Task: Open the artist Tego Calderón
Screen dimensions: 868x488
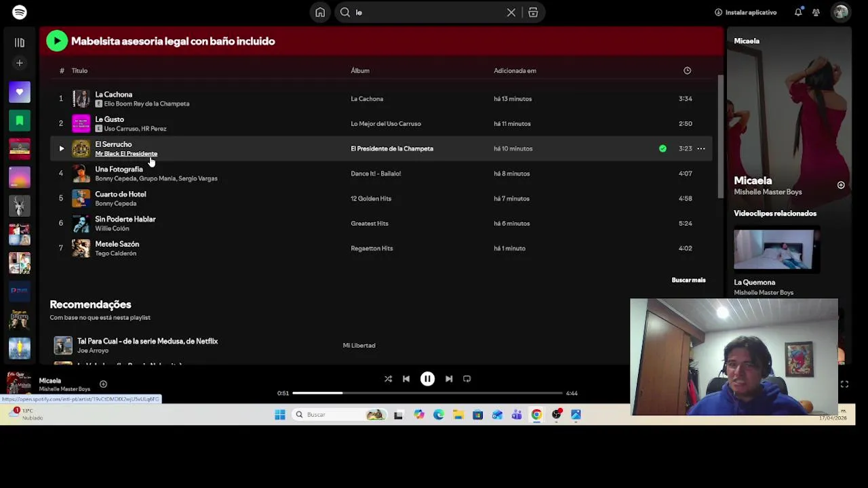Action: click(115, 253)
